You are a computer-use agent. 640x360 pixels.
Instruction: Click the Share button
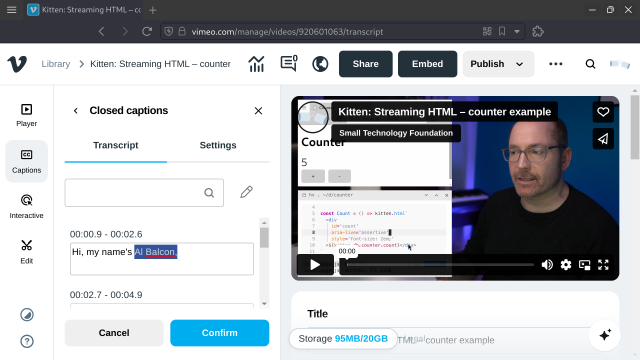tap(366, 64)
